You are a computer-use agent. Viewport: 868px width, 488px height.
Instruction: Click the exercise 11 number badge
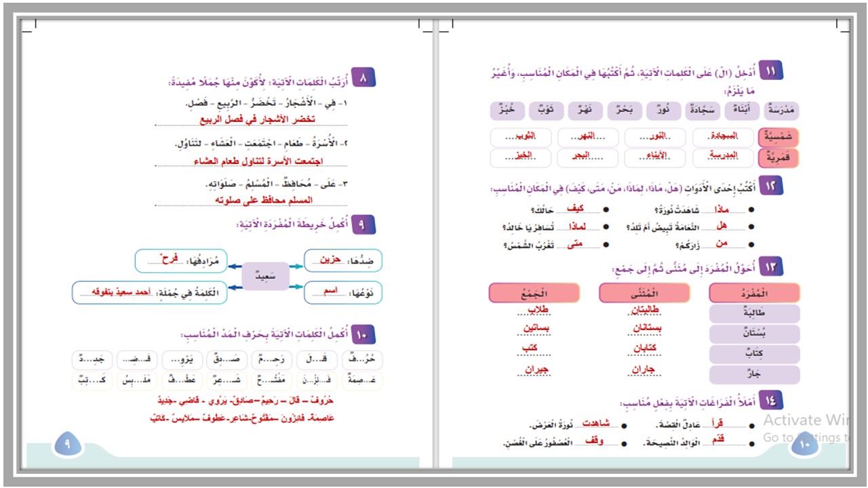(771, 70)
